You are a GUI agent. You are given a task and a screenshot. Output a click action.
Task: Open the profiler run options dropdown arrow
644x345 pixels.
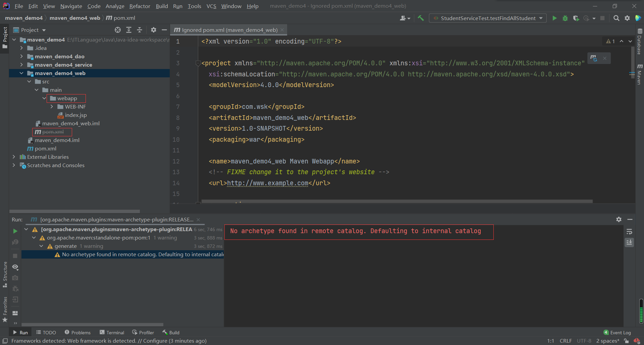click(594, 18)
